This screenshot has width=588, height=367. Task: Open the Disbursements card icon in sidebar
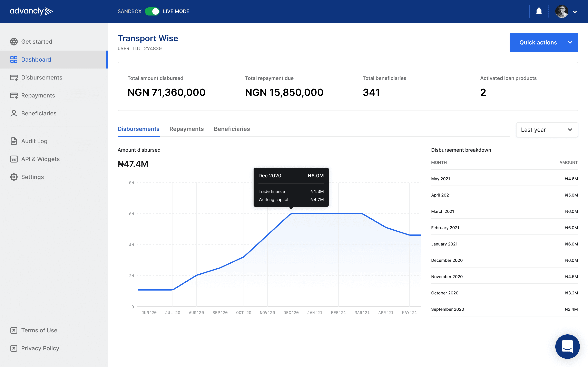(14, 77)
